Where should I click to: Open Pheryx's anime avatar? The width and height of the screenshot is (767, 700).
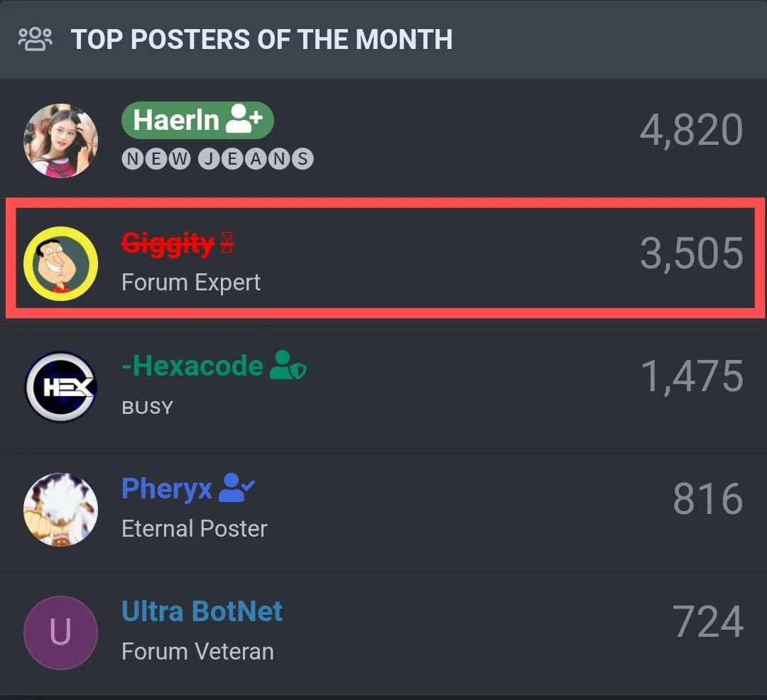[x=60, y=509]
